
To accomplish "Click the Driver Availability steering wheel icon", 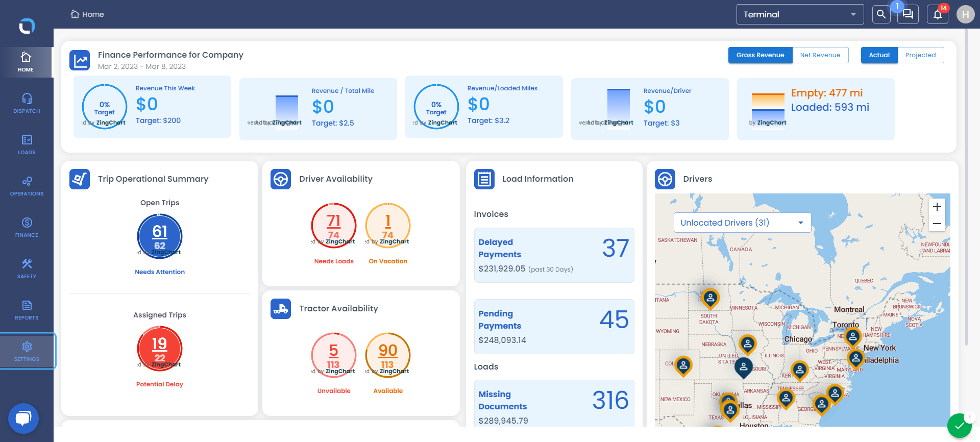I will 281,179.
